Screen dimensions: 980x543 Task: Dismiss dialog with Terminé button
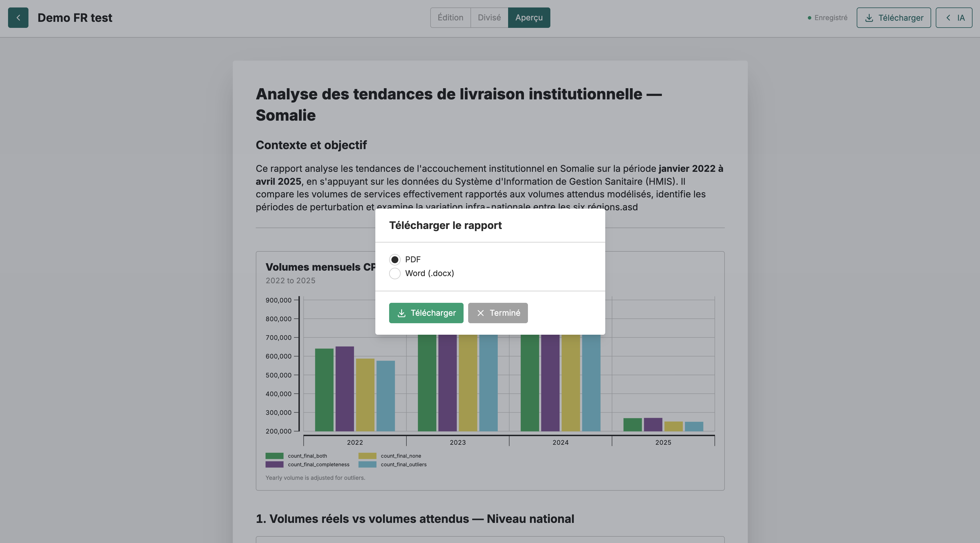497,313
